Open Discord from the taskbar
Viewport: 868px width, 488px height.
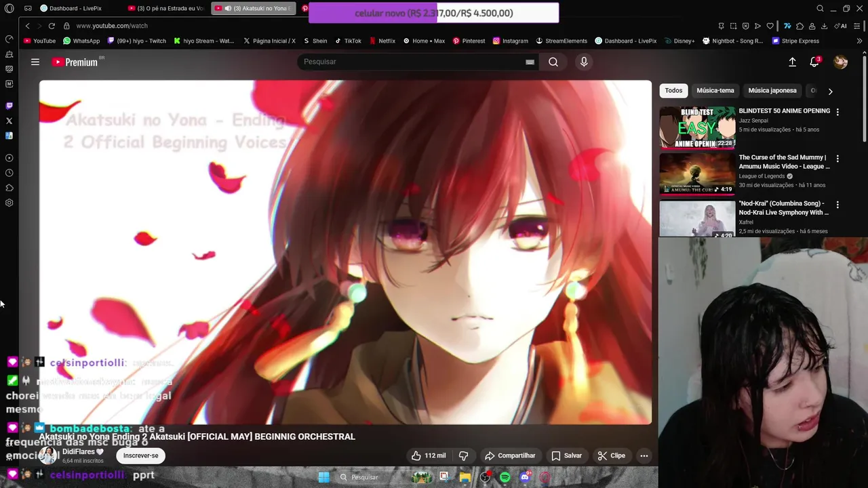pyautogui.click(x=525, y=477)
